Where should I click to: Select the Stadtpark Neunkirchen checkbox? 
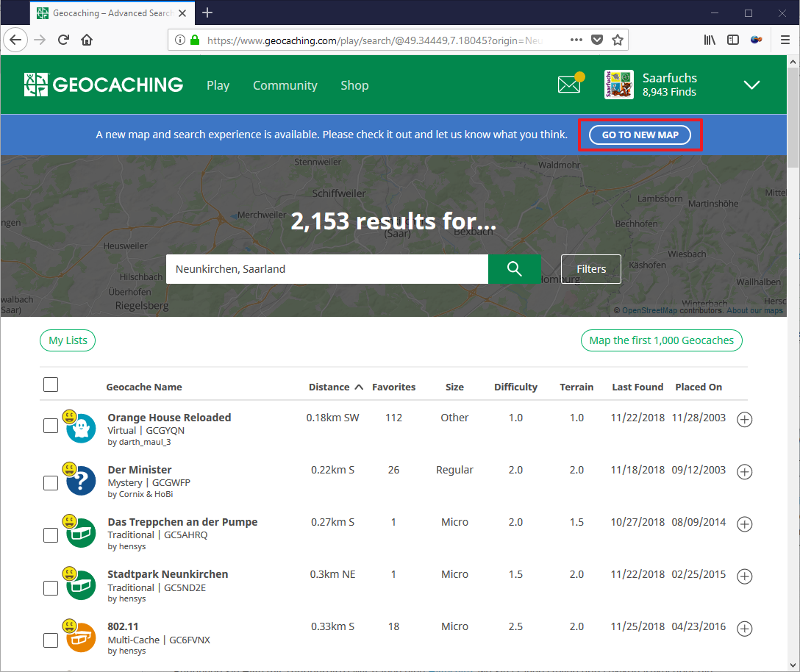(51, 587)
